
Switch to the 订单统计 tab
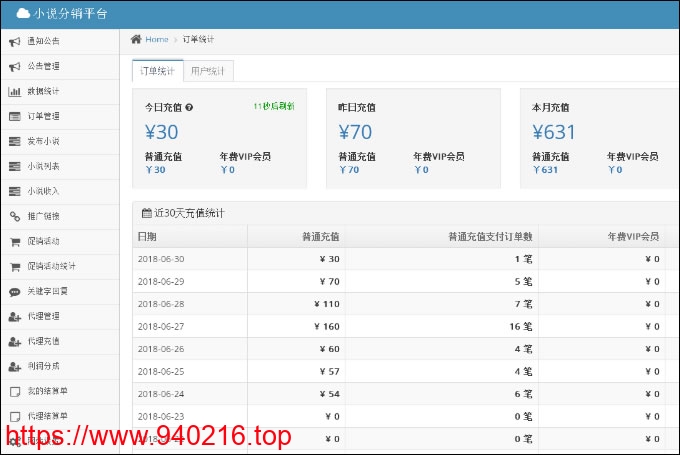tap(157, 71)
